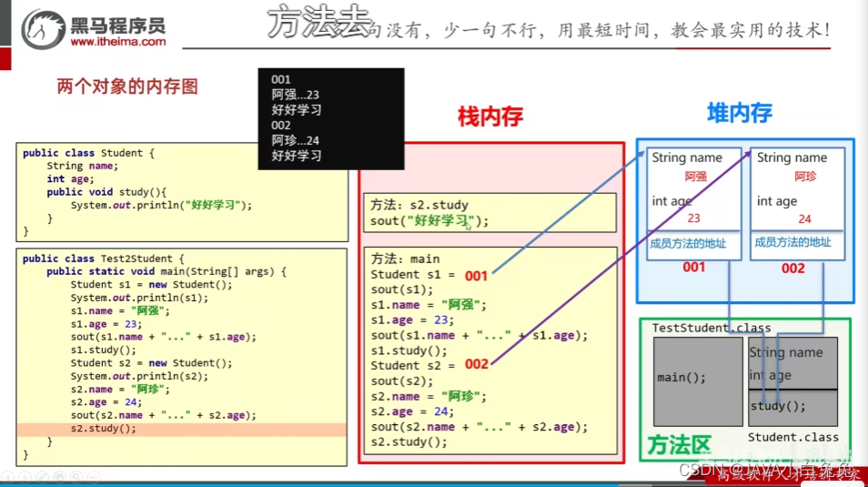Click red age value '23' in heap object

(x=693, y=218)
